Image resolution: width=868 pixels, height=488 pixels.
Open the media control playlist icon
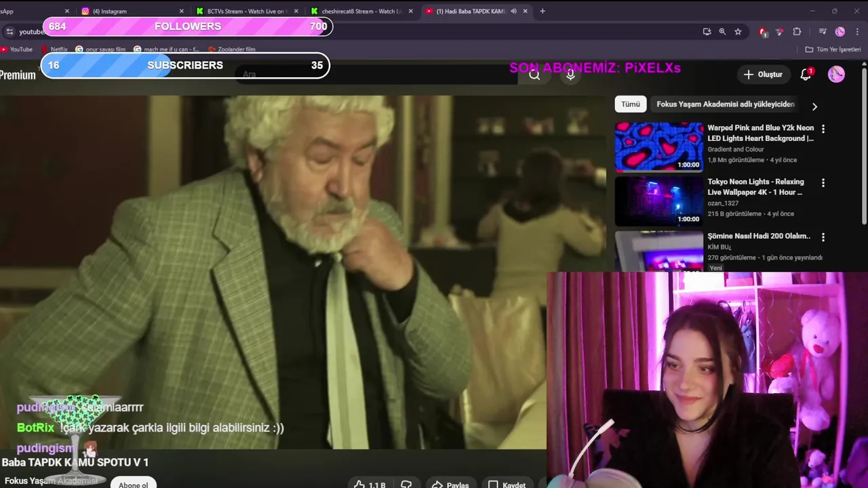click(x=823, y=31)
